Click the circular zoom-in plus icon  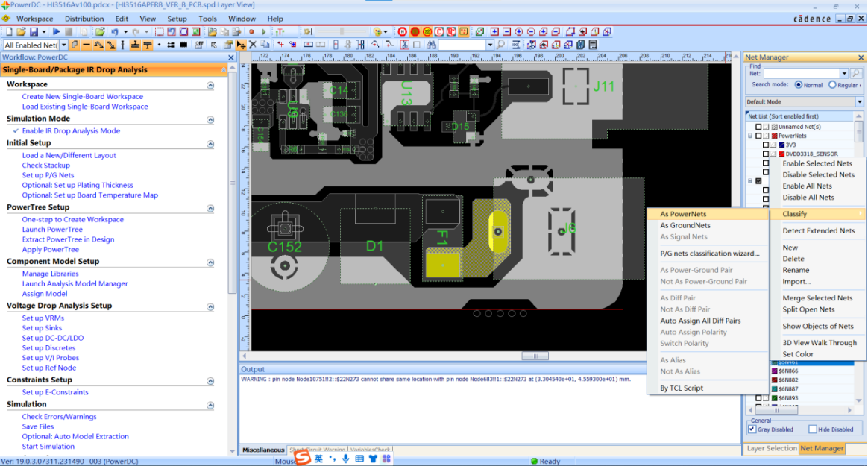coord(519,31)
